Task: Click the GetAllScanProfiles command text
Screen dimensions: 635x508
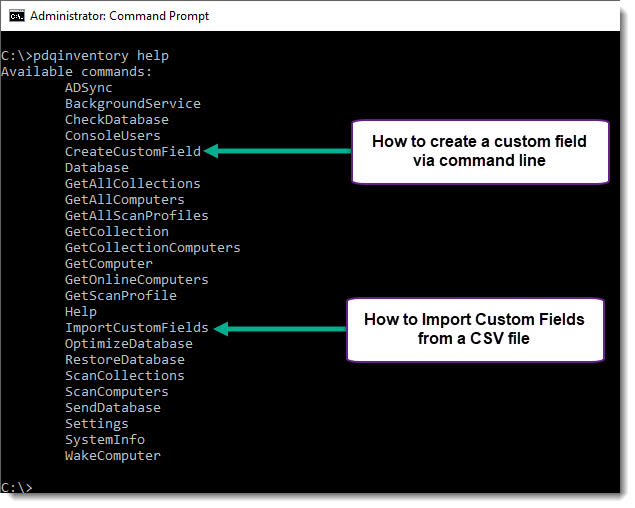Action: pos(137,216)
